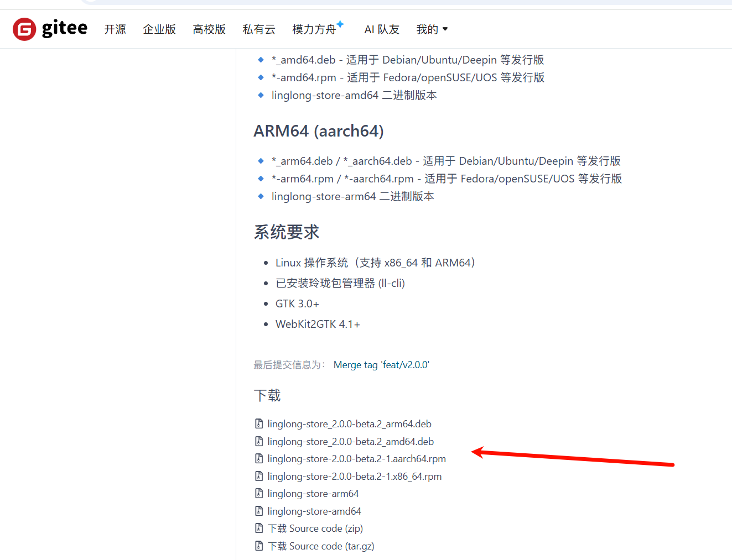Click the text 'GTK 3.0+'
The image size is (732, 560).
click(297, 304)
